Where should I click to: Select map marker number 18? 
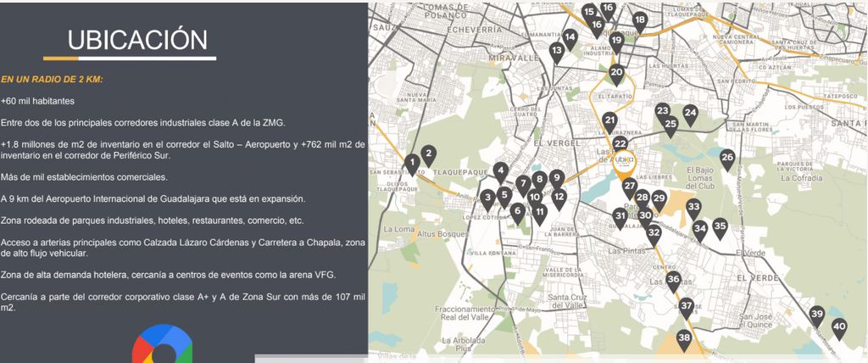coord(639,20)
